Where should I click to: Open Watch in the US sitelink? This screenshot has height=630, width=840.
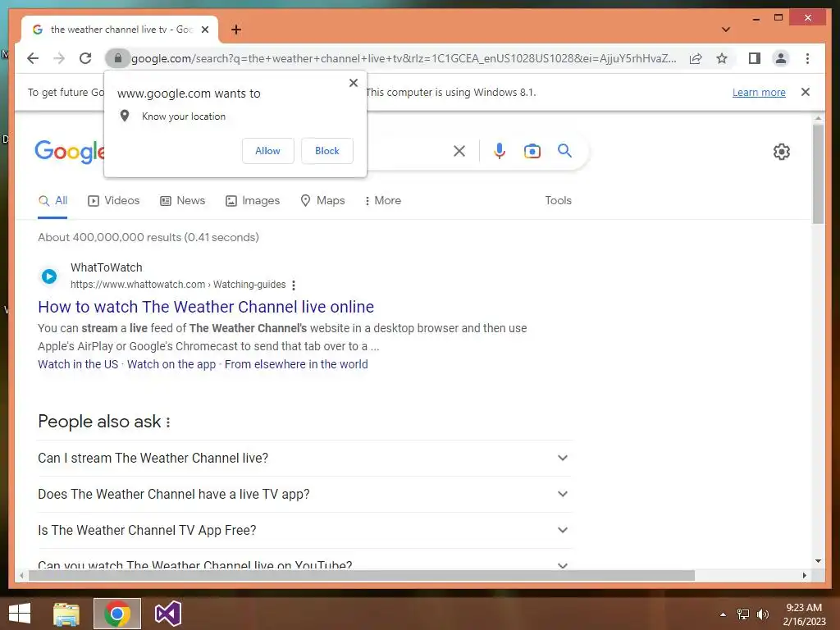(78, 364)
